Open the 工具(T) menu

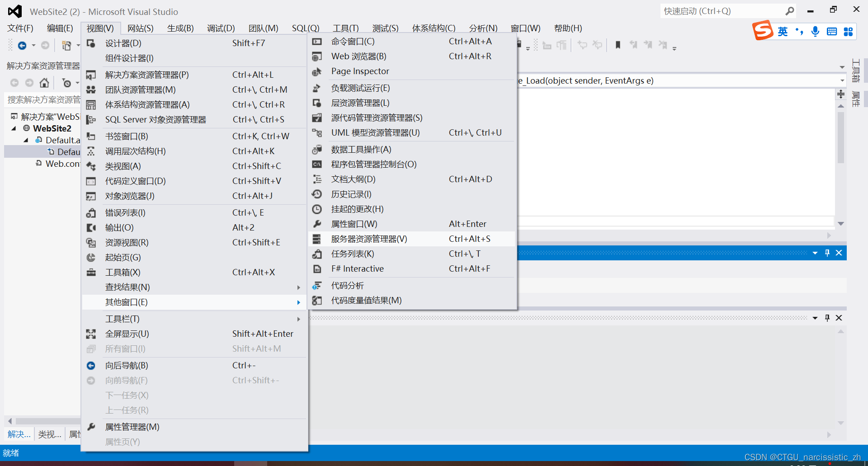pyautogui.click(x=346, y=28)
